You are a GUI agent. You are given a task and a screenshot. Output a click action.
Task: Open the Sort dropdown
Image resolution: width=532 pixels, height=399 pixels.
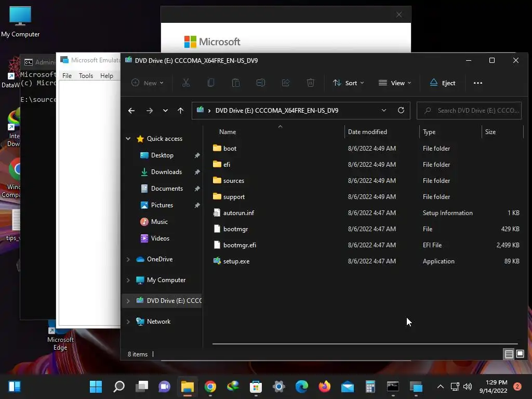pos(349,83)
